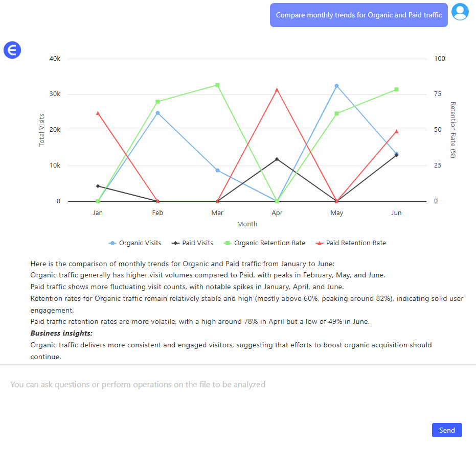Click the Paid Visits April data point
476x449 pixels.
click(277, 159)
